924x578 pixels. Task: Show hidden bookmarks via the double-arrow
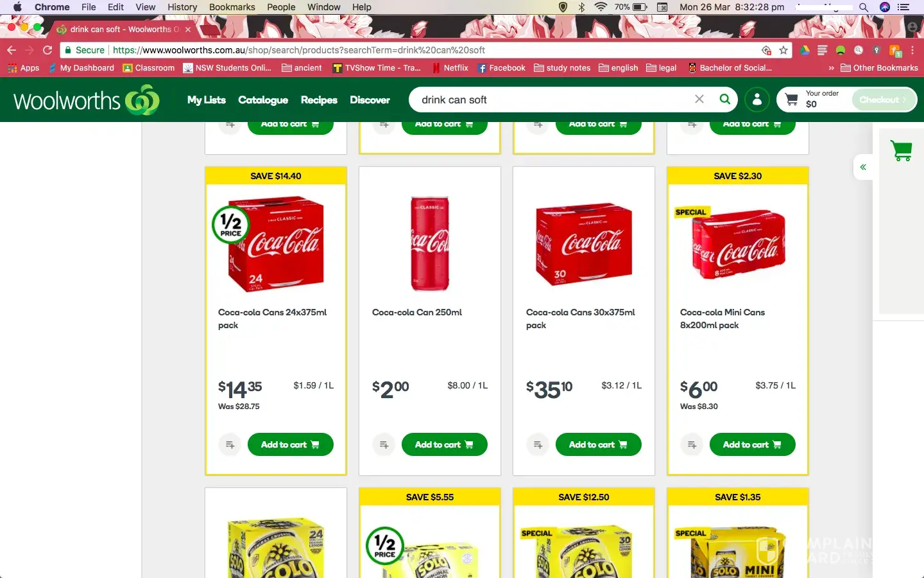click(832, 68)
